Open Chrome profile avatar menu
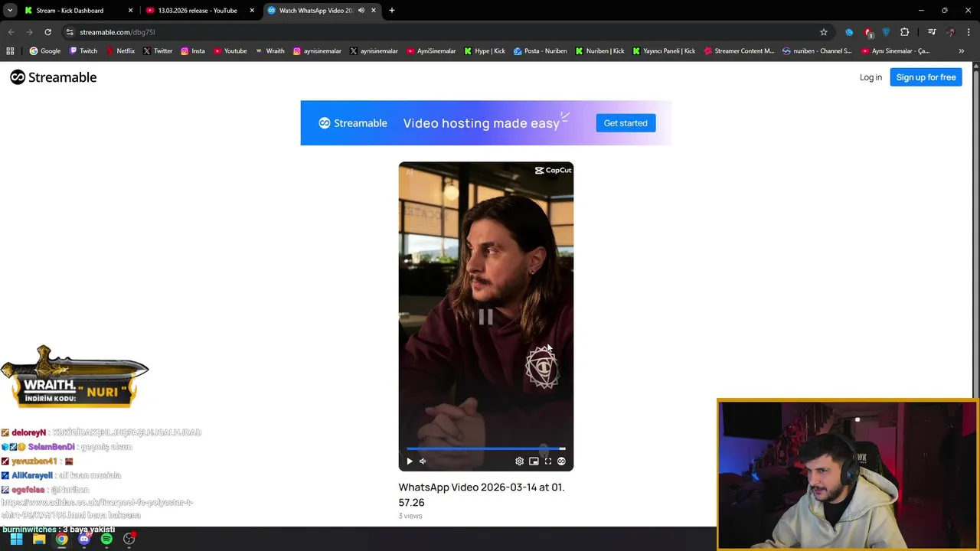980x551 pixels. [x=951, y=32]
